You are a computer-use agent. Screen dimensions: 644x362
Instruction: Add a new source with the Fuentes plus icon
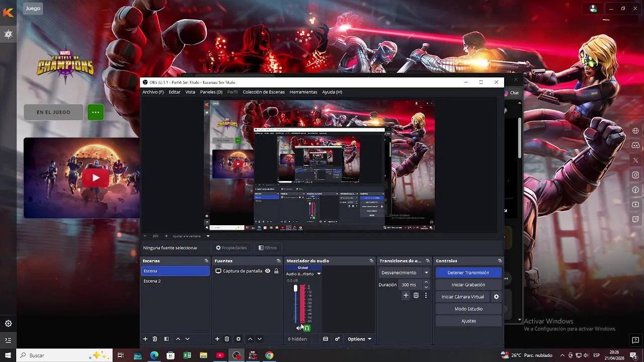click(217, 339)
